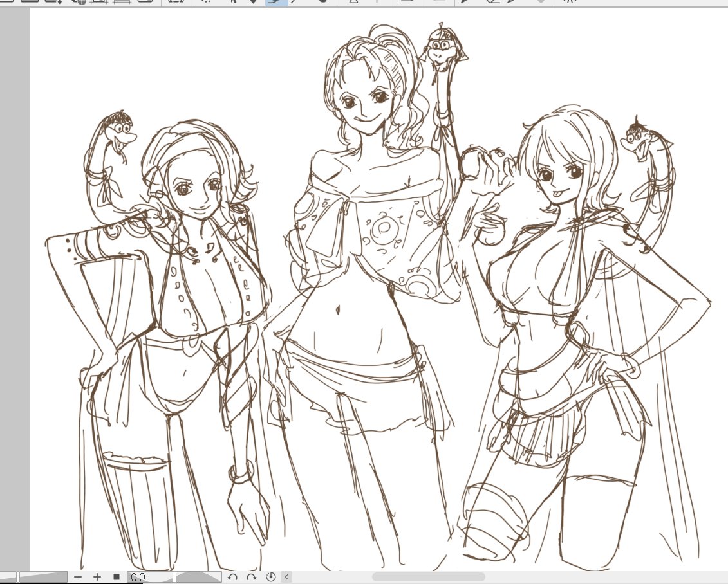728x584 pixels.
Task: Reset canvas rotation with the dial icon
Action: 271,577
